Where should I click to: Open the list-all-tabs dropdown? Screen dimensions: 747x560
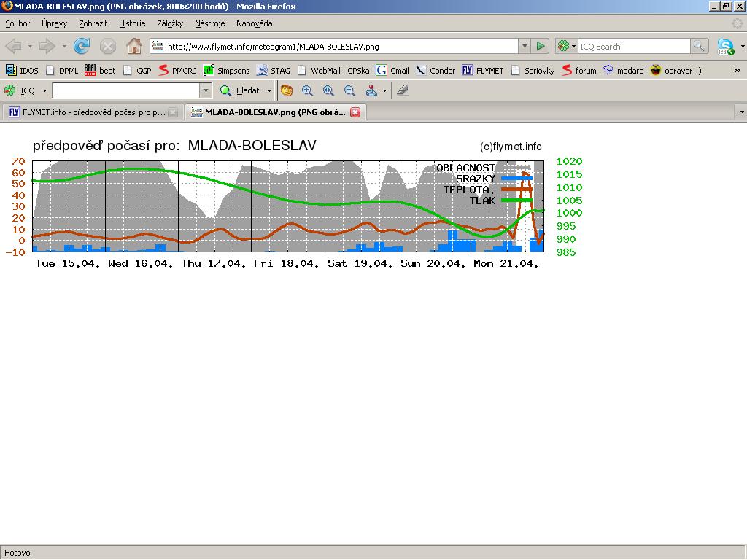pyautogui.click(x=741, y=112)
